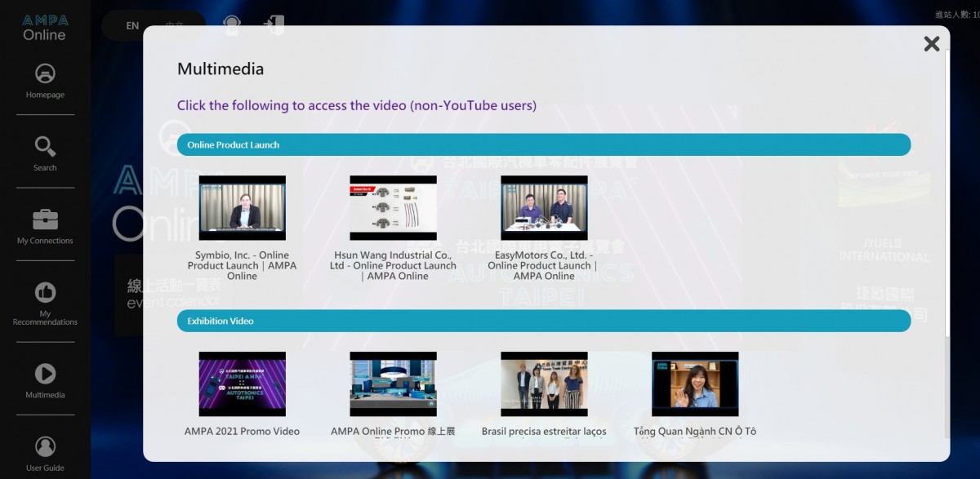Click the non-YouTube users instruction text

tap(357, 105)
